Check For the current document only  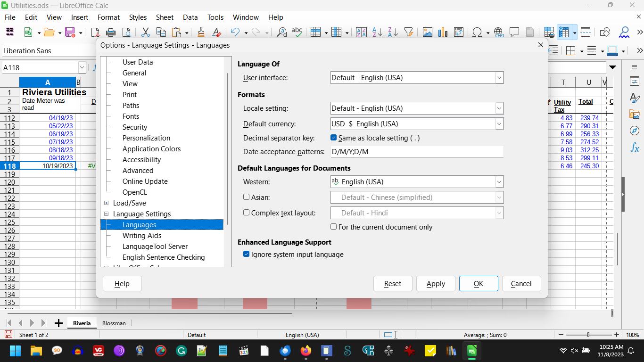click(334, 227)
